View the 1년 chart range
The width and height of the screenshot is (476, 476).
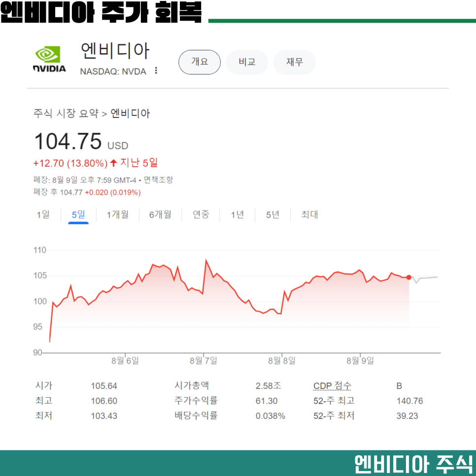click(238, 215)
